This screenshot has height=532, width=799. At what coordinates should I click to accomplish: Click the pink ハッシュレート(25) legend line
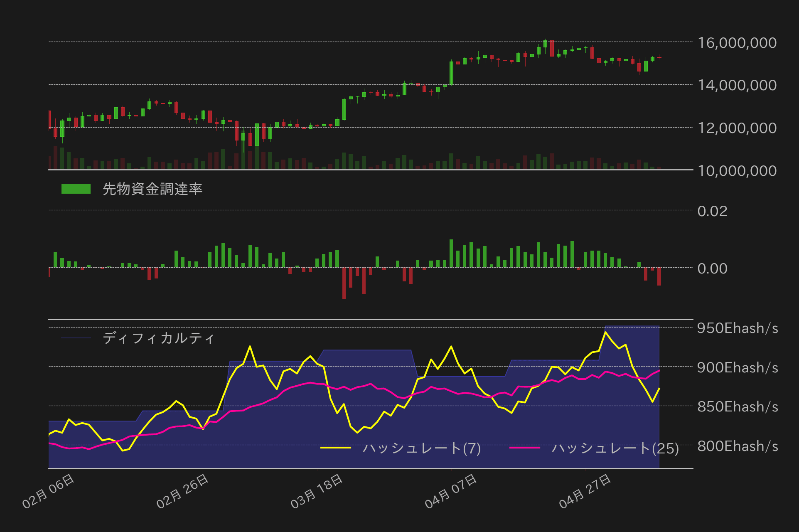[525, 448]
